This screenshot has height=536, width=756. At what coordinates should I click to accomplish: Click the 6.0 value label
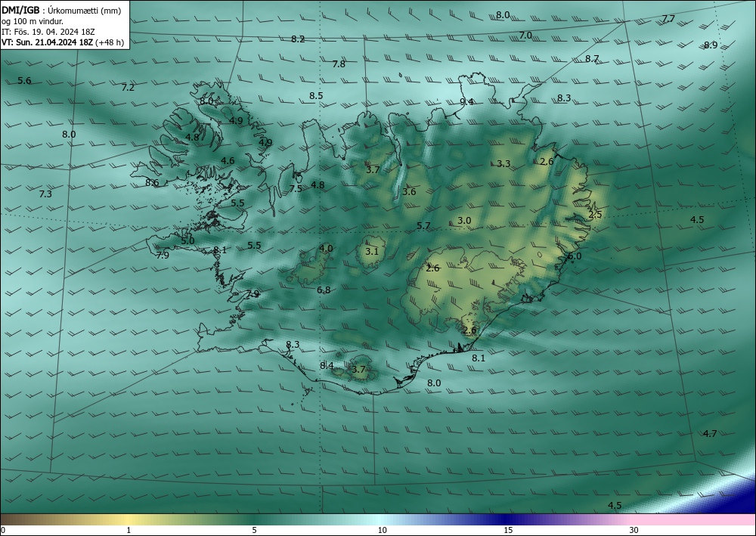click(575, 256)
